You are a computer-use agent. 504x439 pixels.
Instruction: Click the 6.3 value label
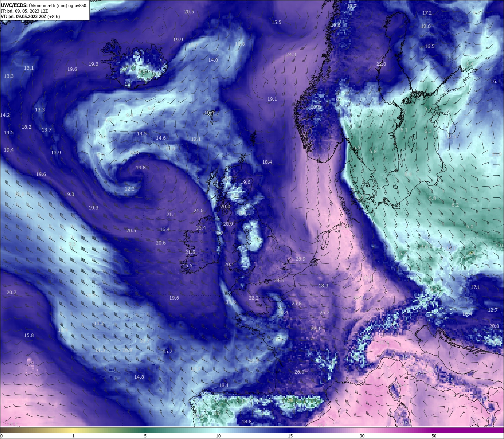(x=428, y=132)
